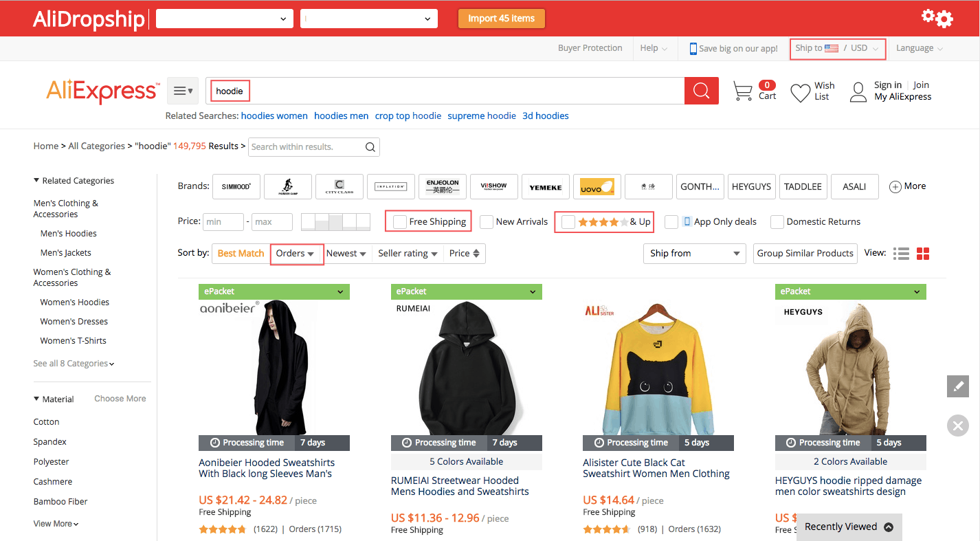
Task: Enable the 4 stars and up rating filter
Action: coord(568,222)
